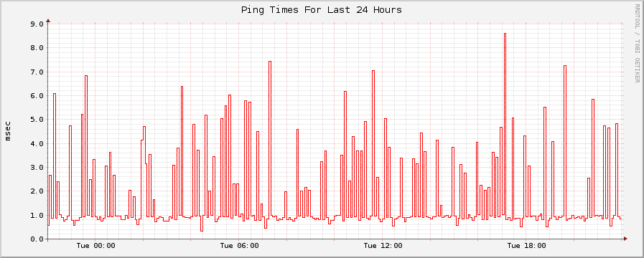Viewport: 644px width, 258px height.
Task: Select the Tue 18:00 time label
Action: click(527, 246)
